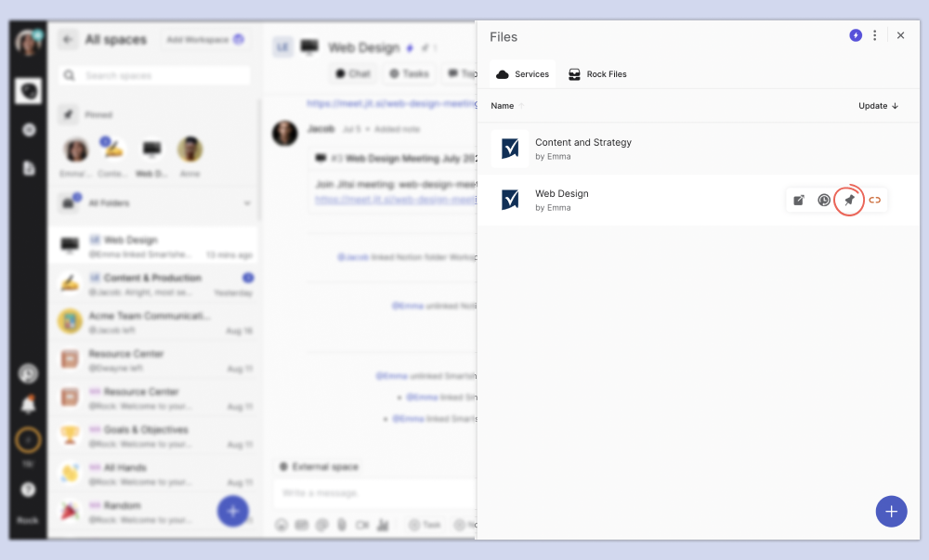Pin the Web Design Smartsheet file

(849, 200)
